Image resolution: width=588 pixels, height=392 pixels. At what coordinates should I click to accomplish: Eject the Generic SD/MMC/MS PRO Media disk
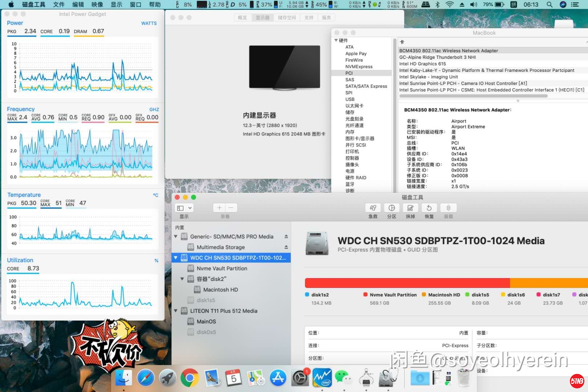point(286,237)
